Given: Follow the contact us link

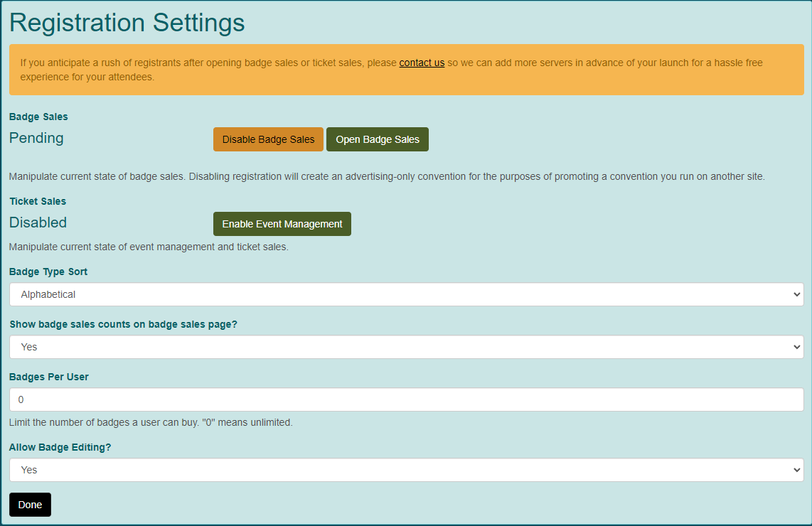Looking at the screenshot, I should (x=422, y=63).
